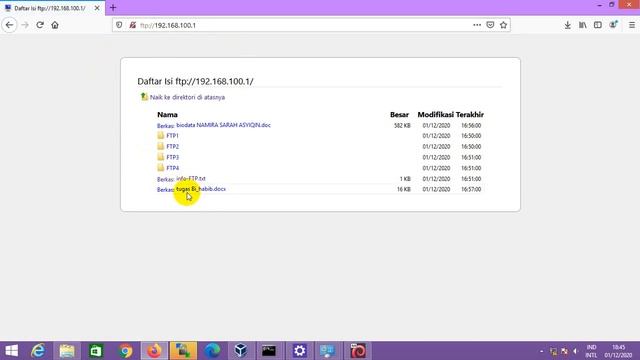Screen dimensions: 640x360
Task: Open biodata NAMIRA SARAH ASYIQIN.doc file
Action: click(x=223, y=125)
